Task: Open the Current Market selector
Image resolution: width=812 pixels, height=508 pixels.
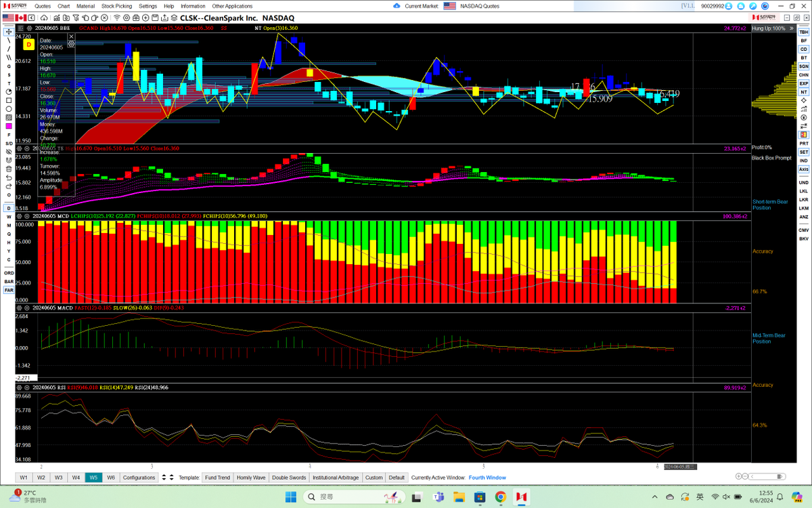Action: (x=421, y=6)
